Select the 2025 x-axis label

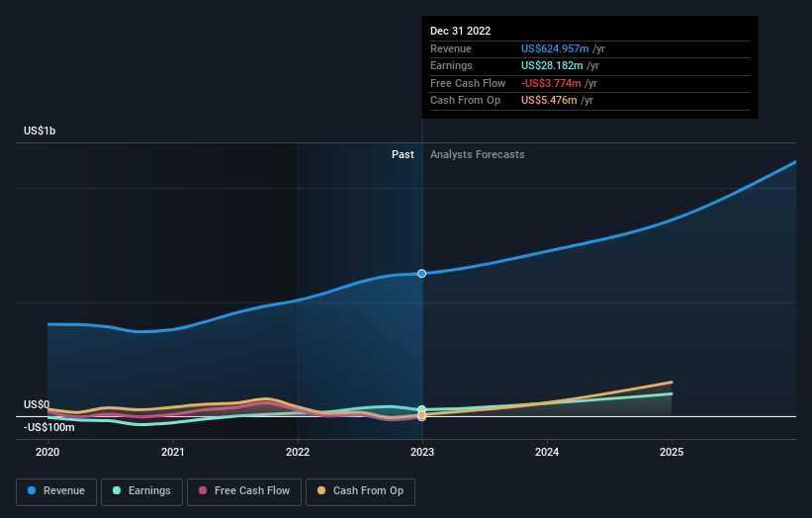point(672,453)
